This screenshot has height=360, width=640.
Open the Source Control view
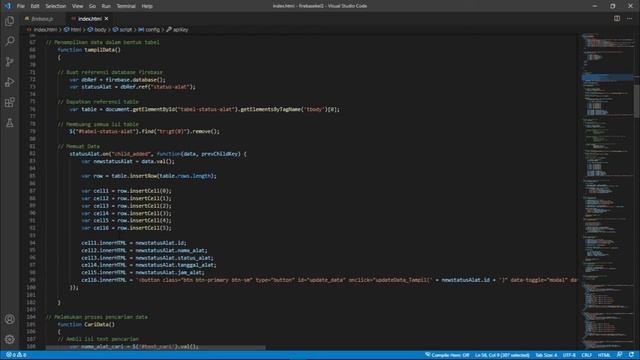click(x=9, y=62)
